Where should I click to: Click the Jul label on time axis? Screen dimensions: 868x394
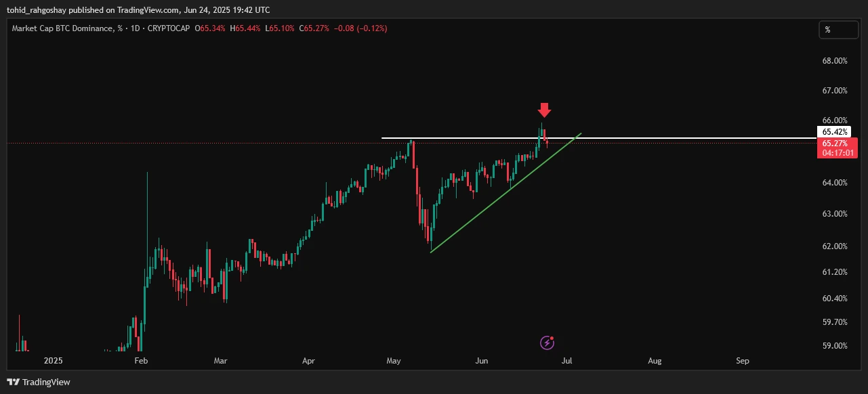click(566, 361)
